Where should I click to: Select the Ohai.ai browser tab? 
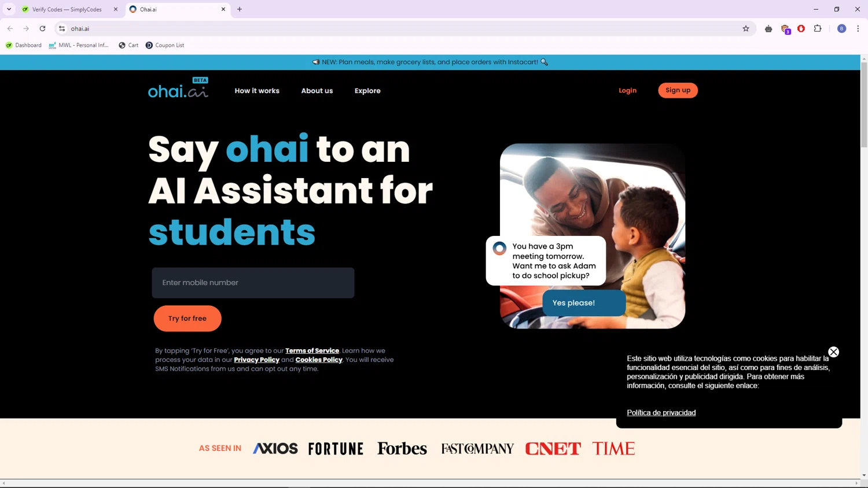click(x=178, y=9)
